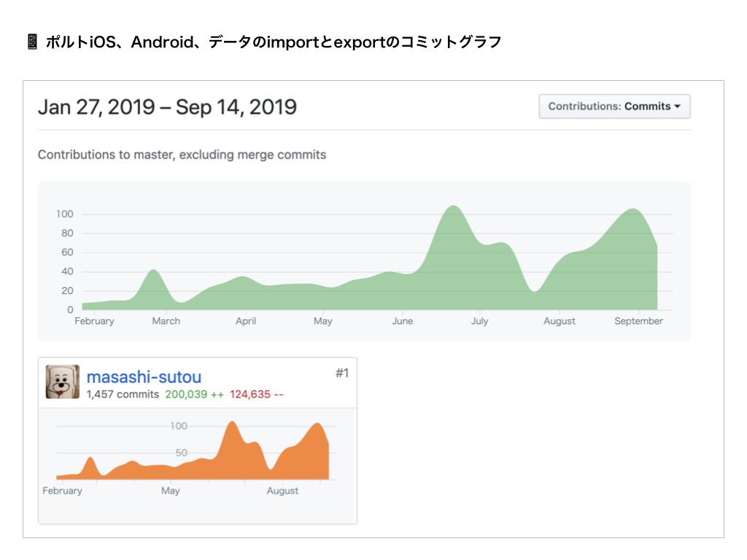Click the September label under the green graph
747x560 pixels.
[x=638, y=322]
